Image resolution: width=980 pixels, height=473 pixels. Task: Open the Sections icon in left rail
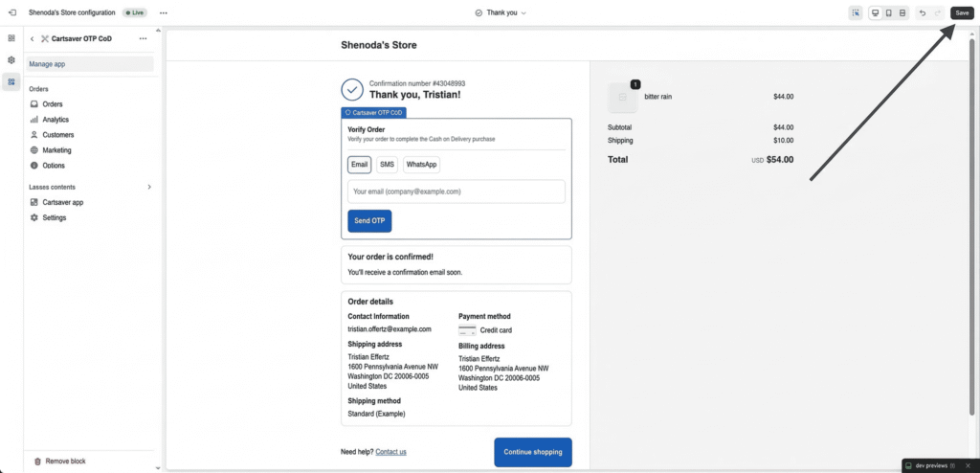11,38
